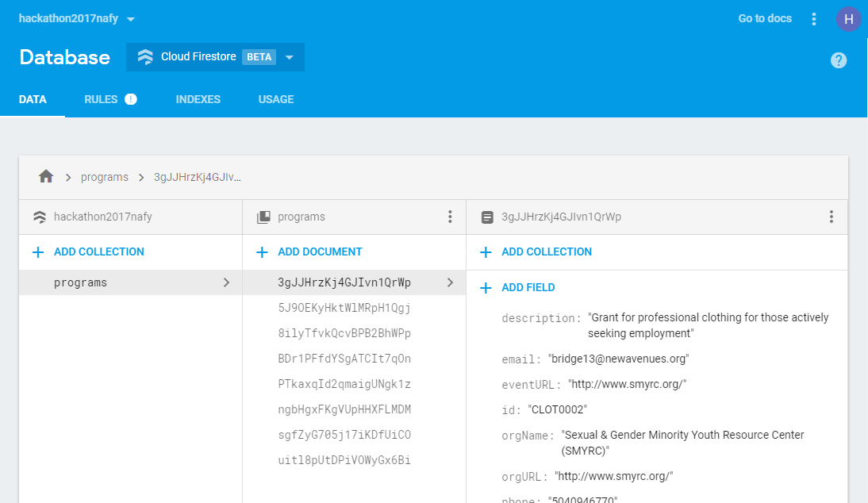Click the plus icon beside ADD DOCUMENT
868x503 pixels.
[x=262, y=252]
